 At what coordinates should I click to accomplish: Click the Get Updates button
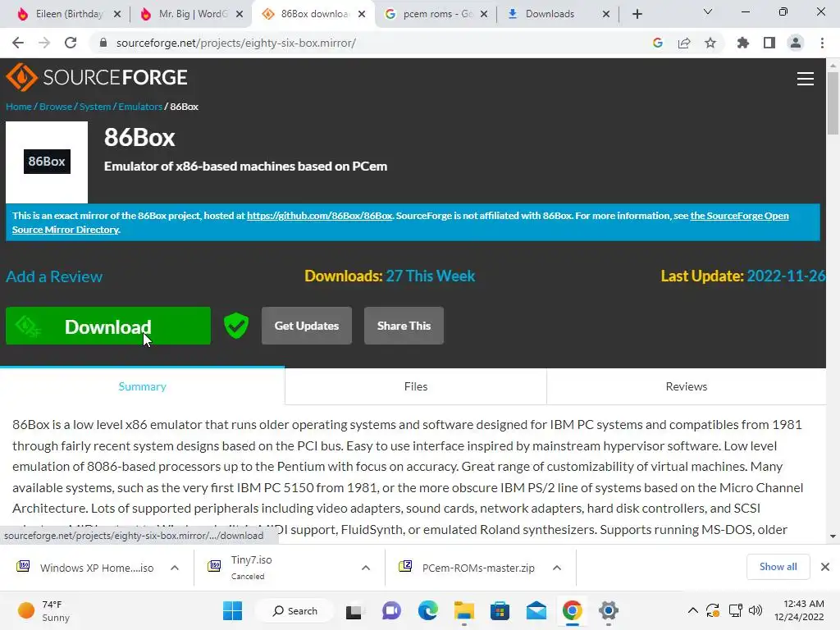point(307,326)
